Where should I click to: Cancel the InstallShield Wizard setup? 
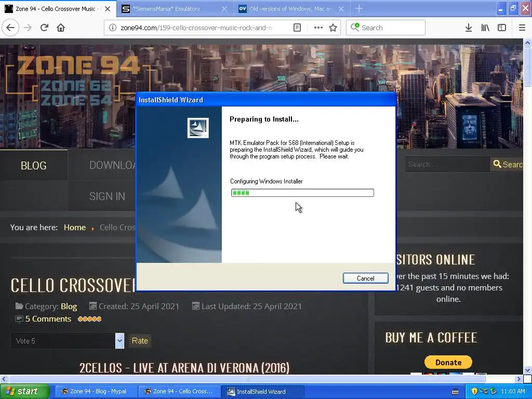point(365,278)
